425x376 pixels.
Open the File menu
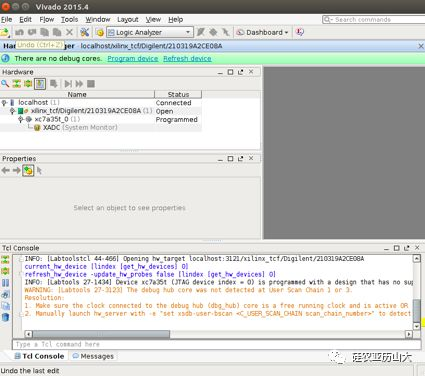click(6, 20)
